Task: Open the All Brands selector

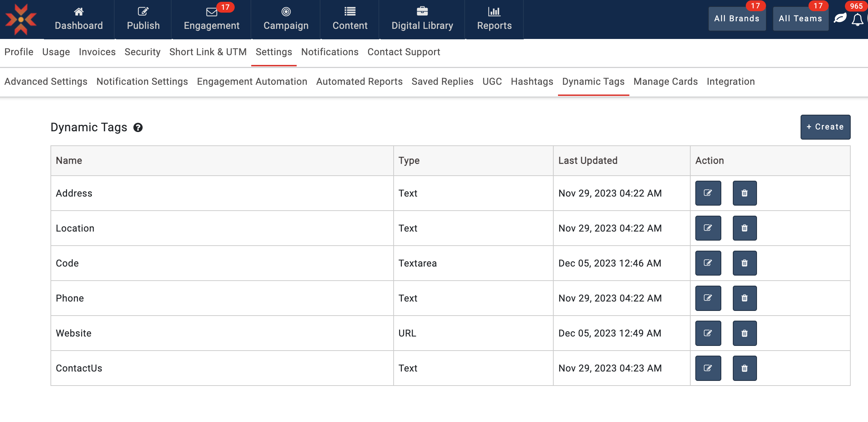Action: click(x=737, y=19)
